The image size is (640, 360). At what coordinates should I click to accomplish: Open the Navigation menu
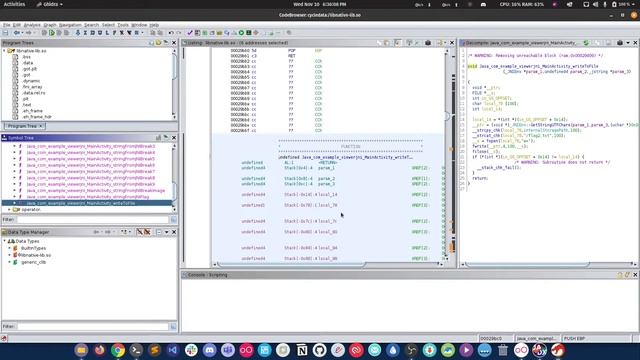click(x=70, y=25)
